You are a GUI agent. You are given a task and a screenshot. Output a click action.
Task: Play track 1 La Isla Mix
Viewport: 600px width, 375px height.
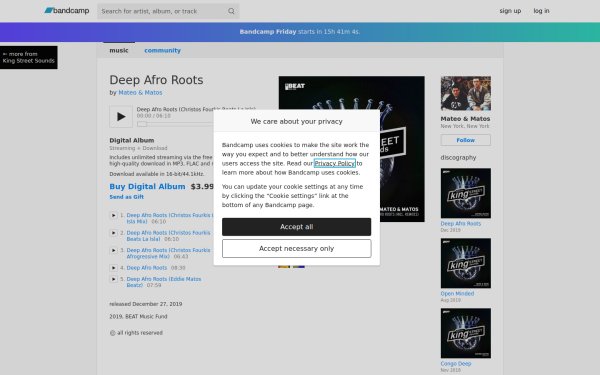tap(113, 215)
